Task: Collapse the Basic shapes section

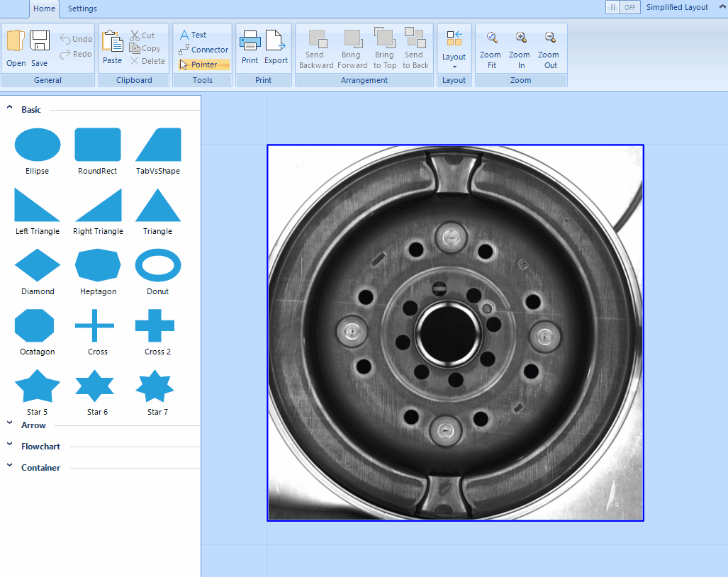Action: pos(31,110)
